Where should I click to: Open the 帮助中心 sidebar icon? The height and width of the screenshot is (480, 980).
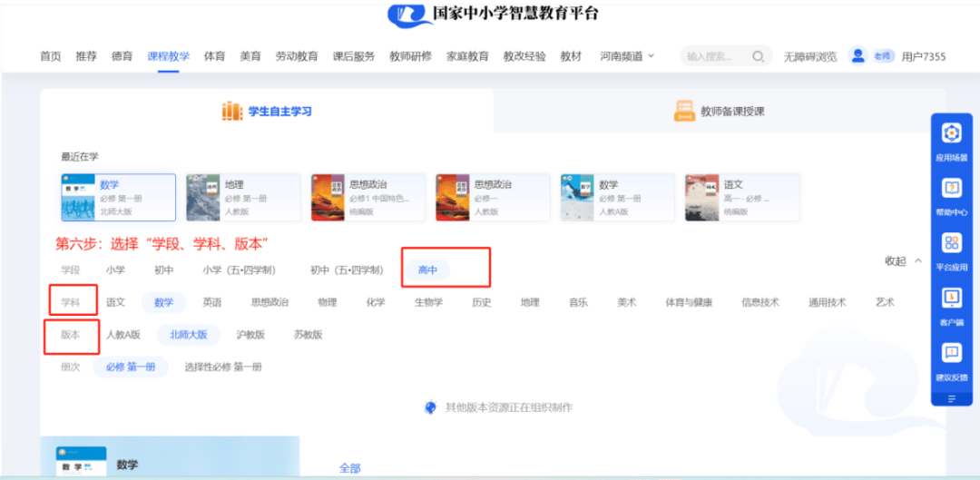tap(951, 188)
